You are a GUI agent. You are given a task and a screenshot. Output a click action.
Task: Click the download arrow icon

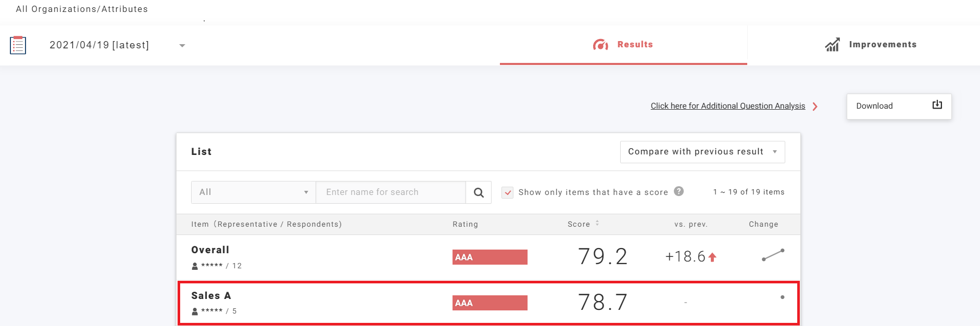(937, 105)
